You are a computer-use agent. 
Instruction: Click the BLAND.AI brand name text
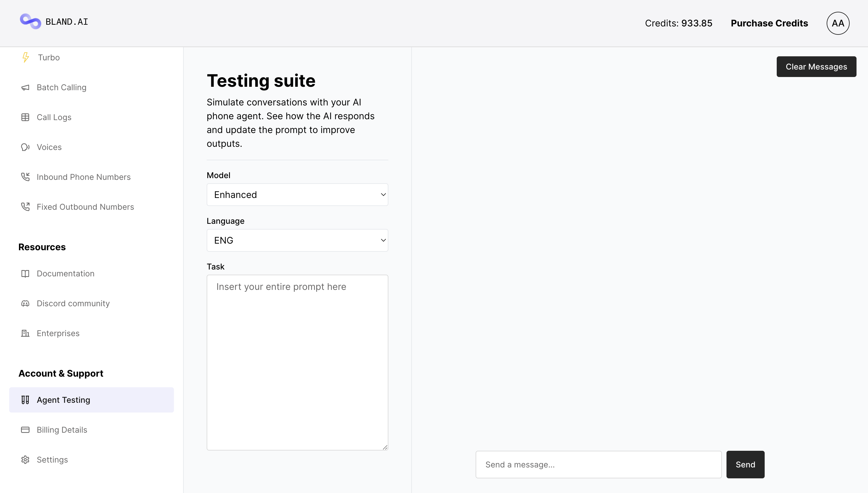point(67,22)
